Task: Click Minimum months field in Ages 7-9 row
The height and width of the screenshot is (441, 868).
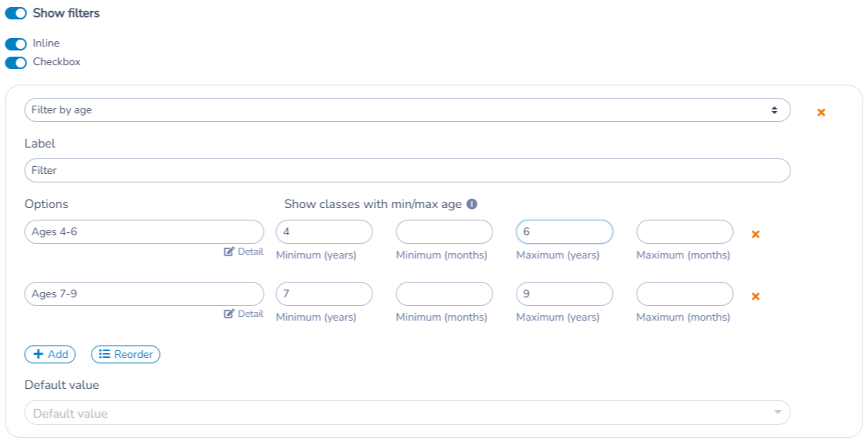Action: click(x=444, y=293)
